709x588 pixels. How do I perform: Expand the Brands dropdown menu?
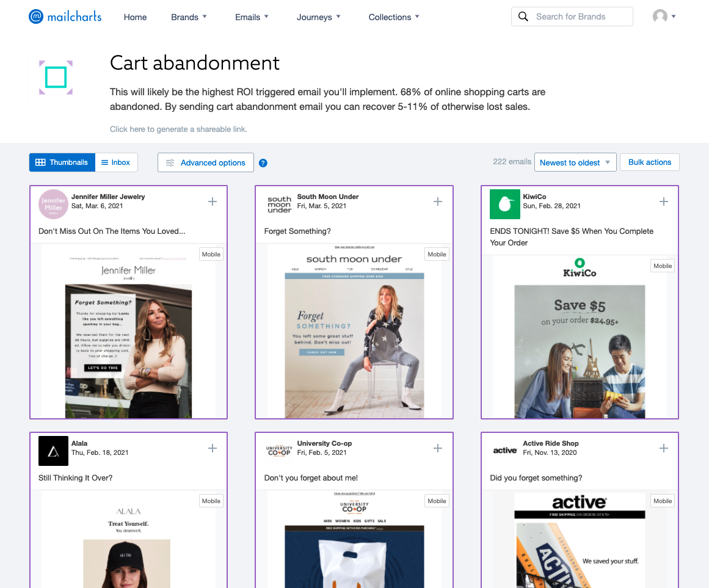[x=189, y=17]
